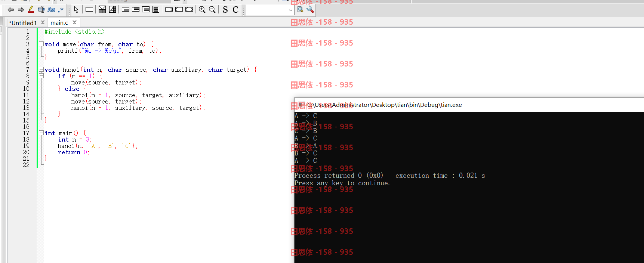Open search options wrench icon
Image resolution: width=644 pixels, height=263 pixels.
pyautogui.click(x=310, y=10)
